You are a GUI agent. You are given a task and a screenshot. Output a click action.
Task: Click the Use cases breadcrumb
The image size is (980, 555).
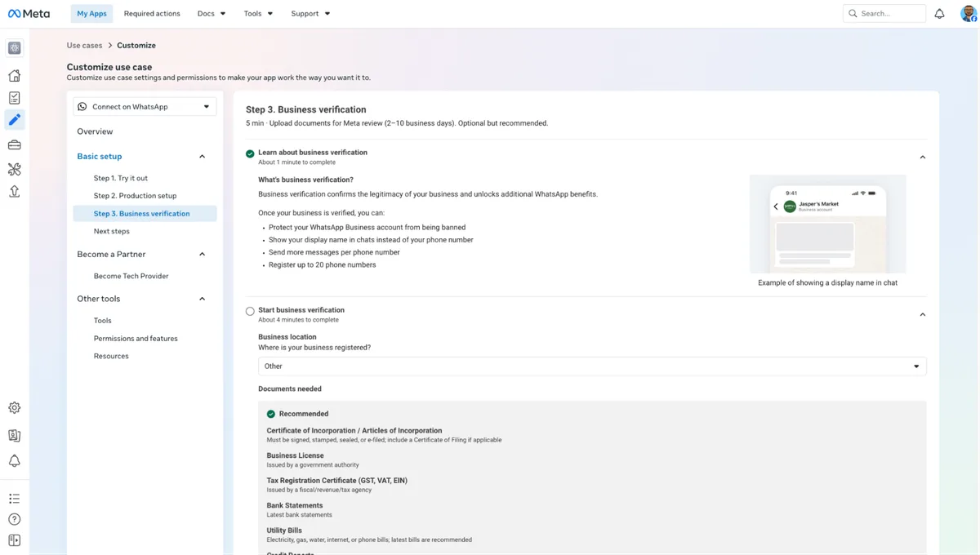click(85, 46)
